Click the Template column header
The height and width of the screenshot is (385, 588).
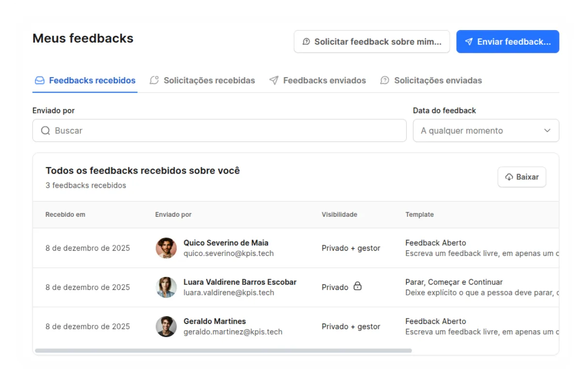[419, 214]
